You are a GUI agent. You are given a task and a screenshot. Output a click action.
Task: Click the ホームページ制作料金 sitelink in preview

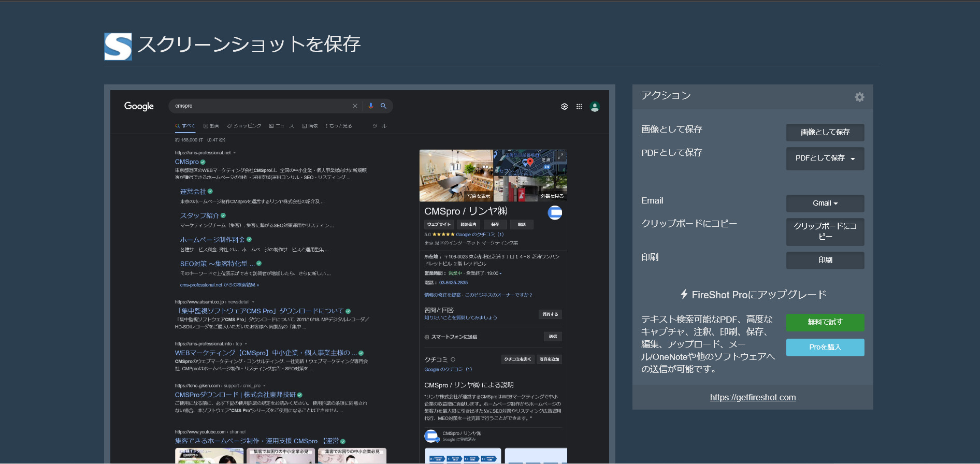click(212, 240)
